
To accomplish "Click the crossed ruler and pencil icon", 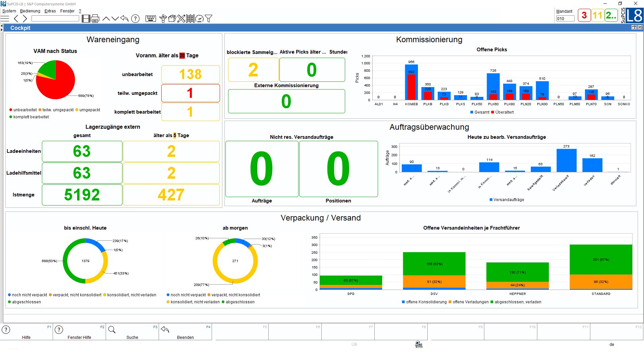I will click(181, 19).
